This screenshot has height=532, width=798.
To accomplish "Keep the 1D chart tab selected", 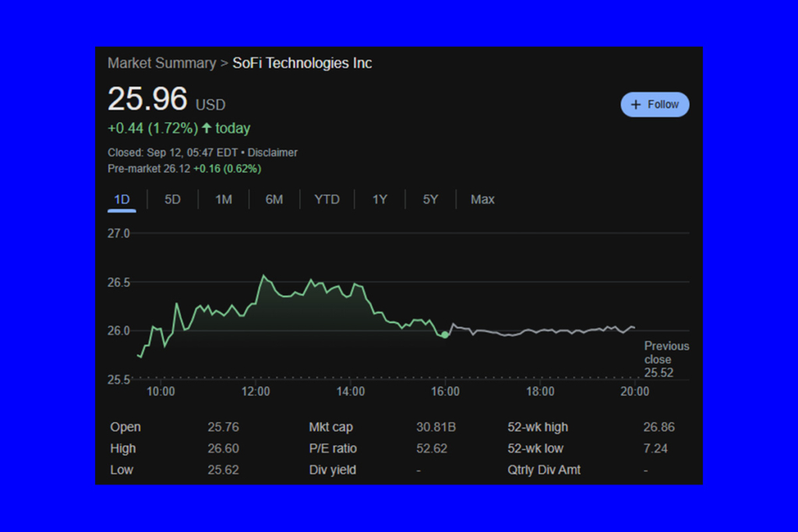I will (x=122, y=199).
